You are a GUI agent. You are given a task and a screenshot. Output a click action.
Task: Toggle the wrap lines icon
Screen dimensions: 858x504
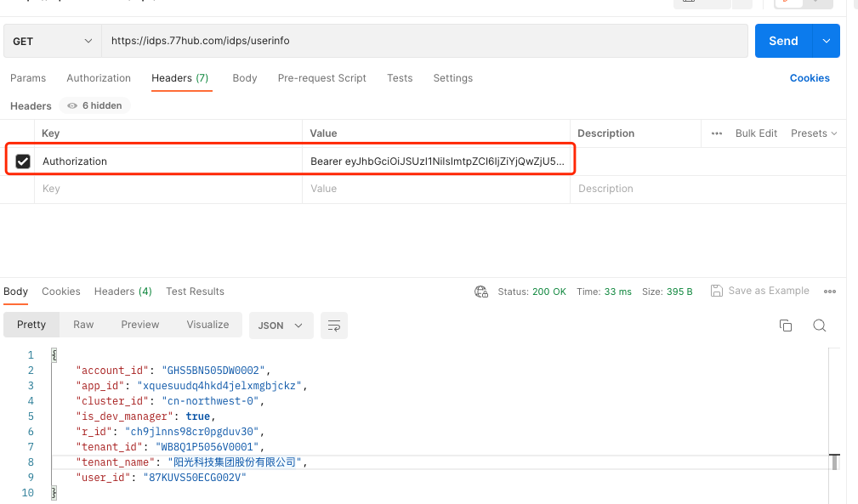point(334,326)
